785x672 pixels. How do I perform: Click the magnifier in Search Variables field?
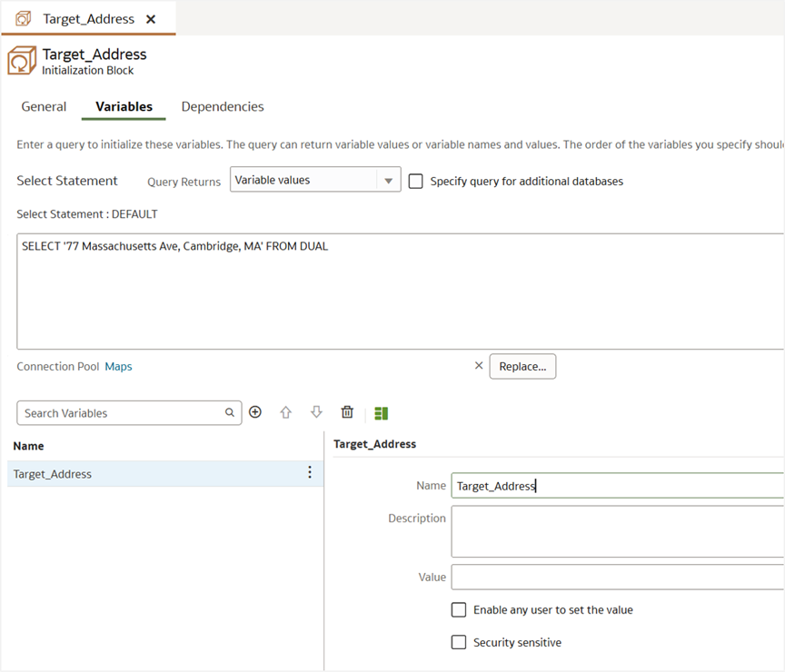(x=230, y=412)
